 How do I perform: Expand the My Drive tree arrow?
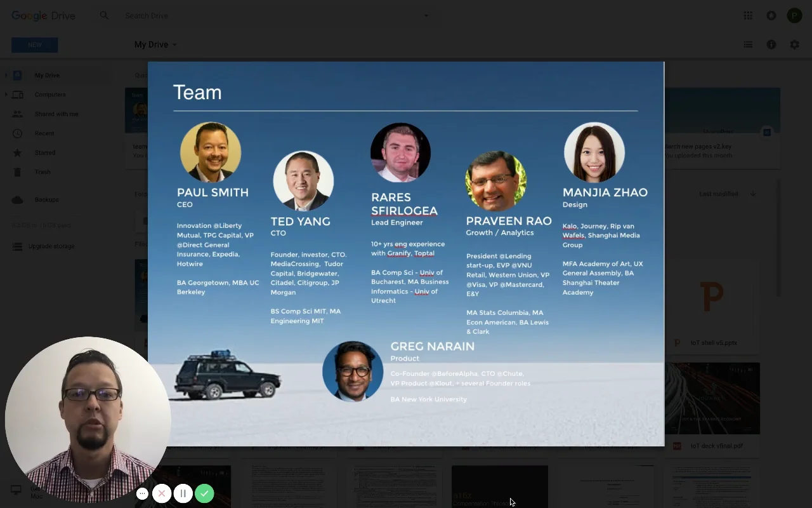(x=6, y=75)
